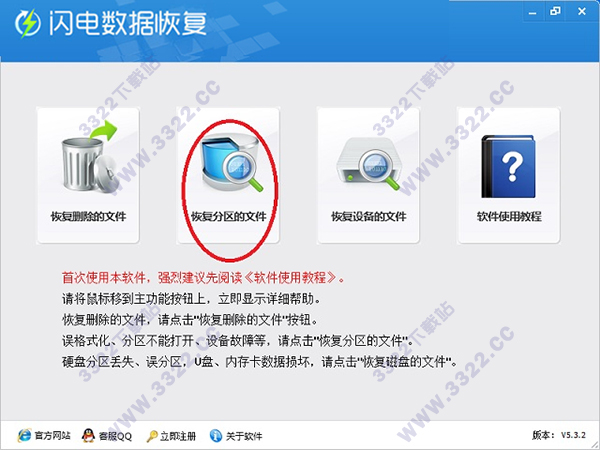600x450 pixels.
Task: Click the red first-use tutorial recommendation text
Action: click(x=203, y=277)
